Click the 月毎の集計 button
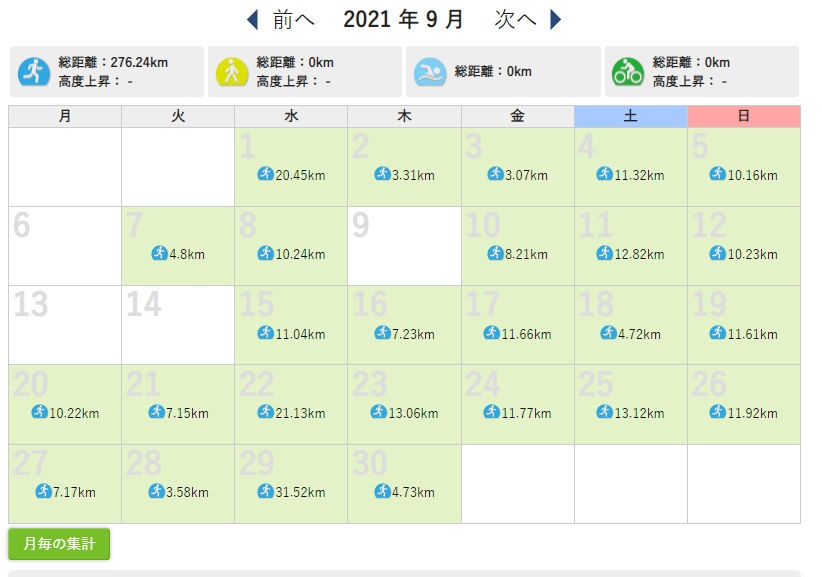The image size is (822, 577). [x=59, y=543]
